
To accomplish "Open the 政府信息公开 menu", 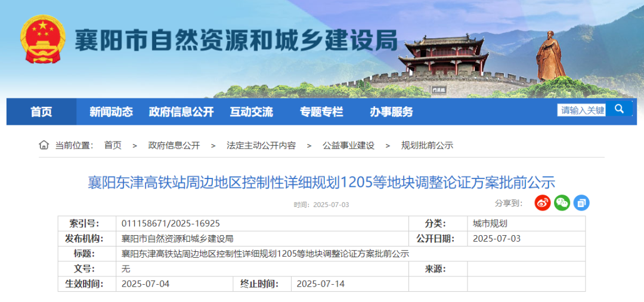I will [x=181, y=112].
